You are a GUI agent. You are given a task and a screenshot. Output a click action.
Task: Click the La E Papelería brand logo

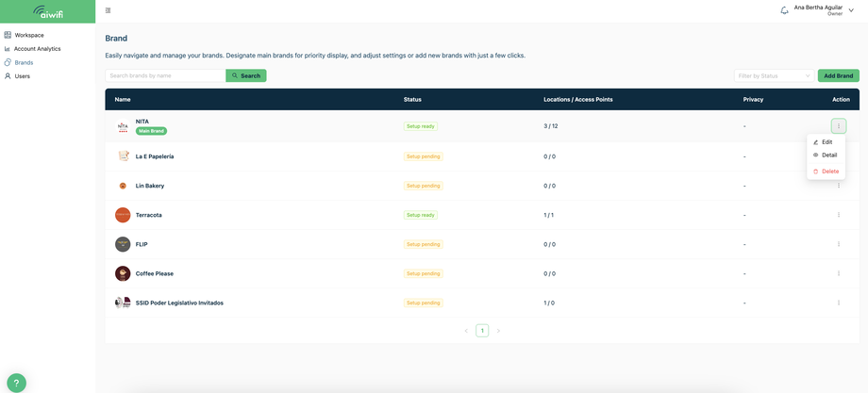[123, 156]
